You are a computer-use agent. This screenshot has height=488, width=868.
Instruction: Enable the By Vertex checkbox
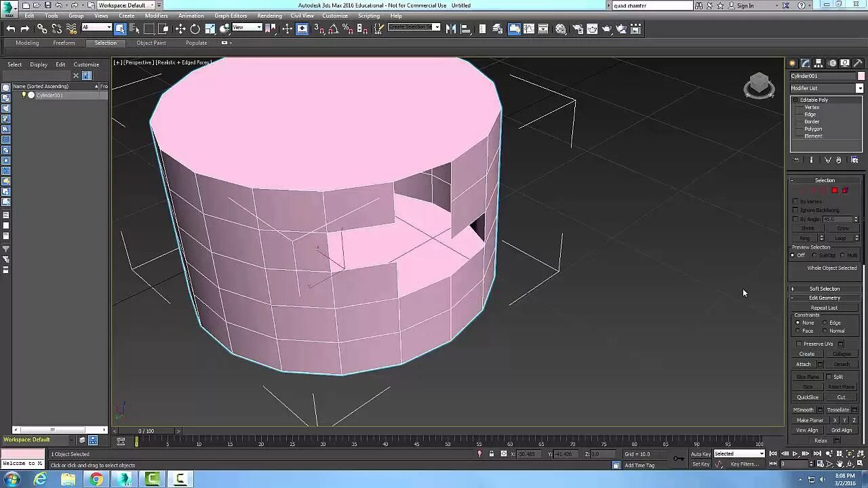[x=795, y=201]
